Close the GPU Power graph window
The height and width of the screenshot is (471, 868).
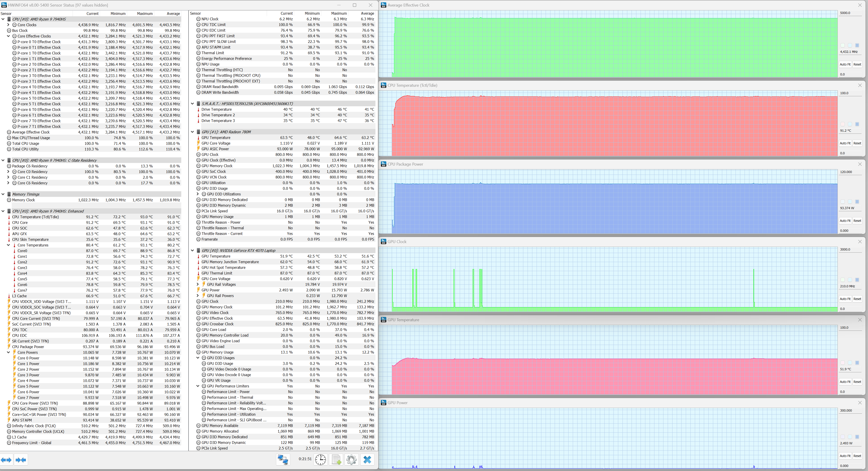coord(860,403)
